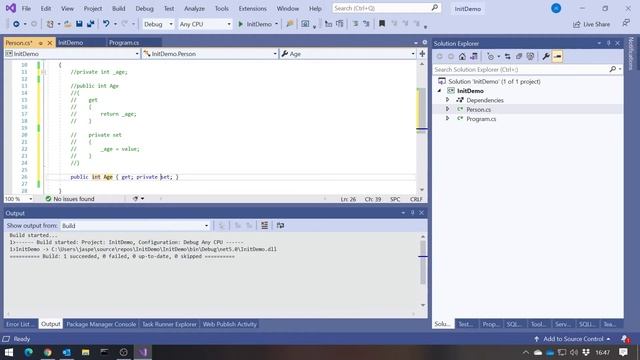Click No issues found indicator
This screenshot has height=360, width=640.
pos(69,199)
